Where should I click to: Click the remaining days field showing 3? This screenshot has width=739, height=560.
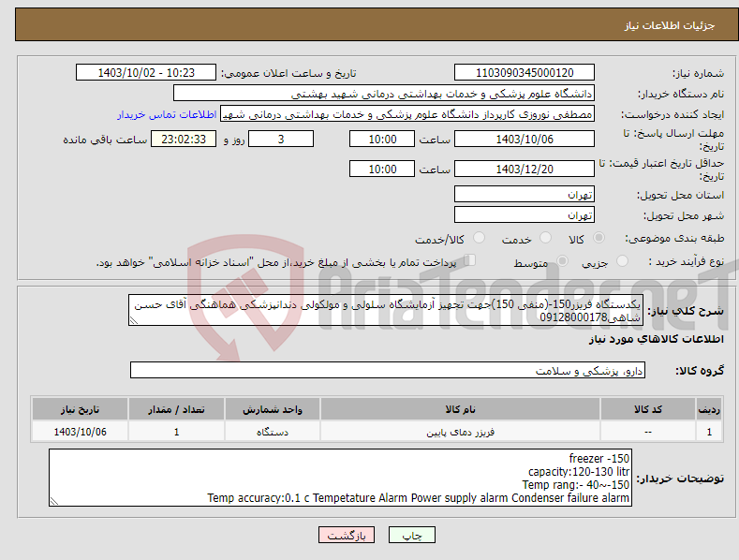tap(281, 139)
